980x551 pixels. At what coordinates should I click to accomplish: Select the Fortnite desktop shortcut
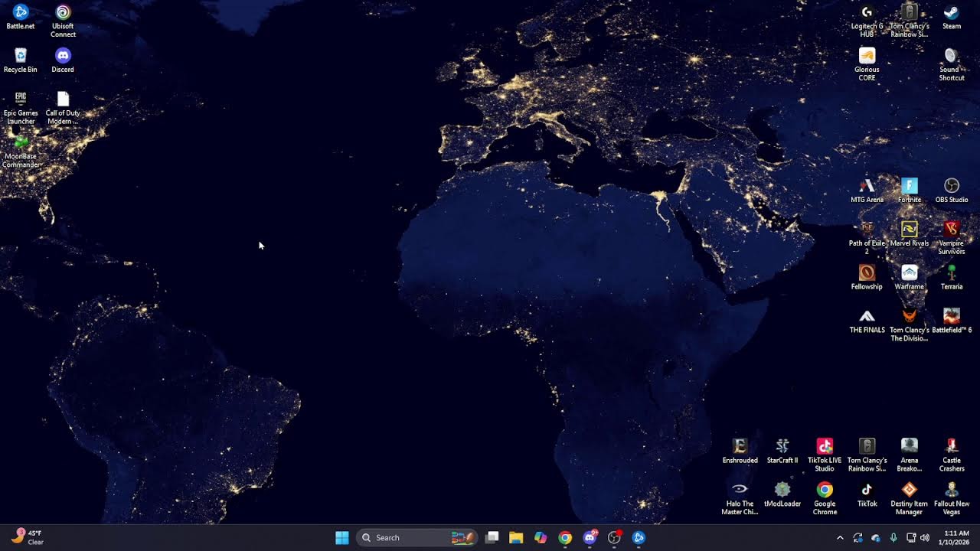pos(910,191)
